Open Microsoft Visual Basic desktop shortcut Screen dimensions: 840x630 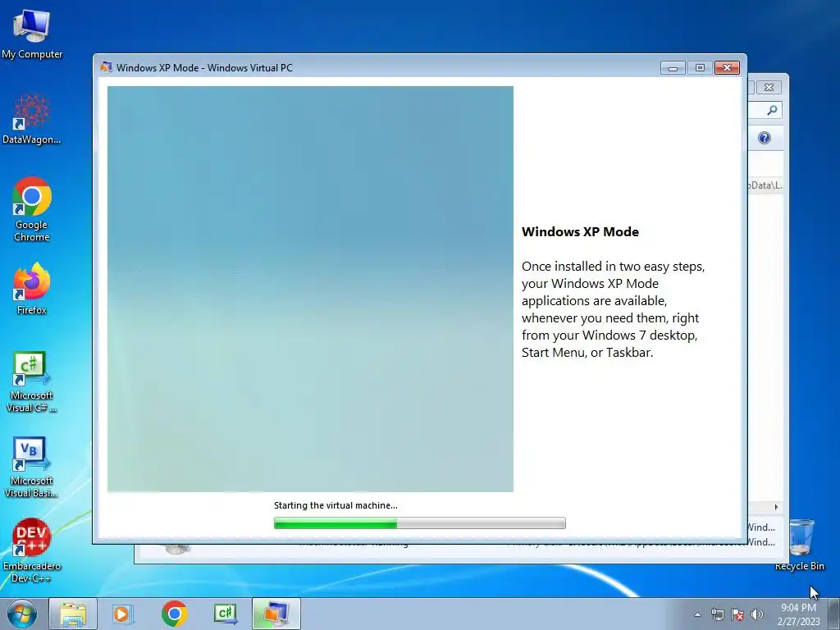[x=32, y=467]
